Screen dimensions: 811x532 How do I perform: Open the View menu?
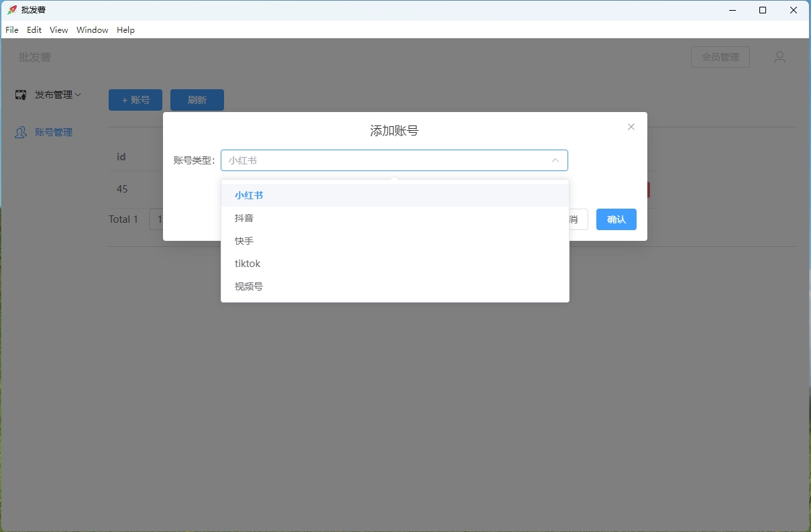click(x=59, y=30)
